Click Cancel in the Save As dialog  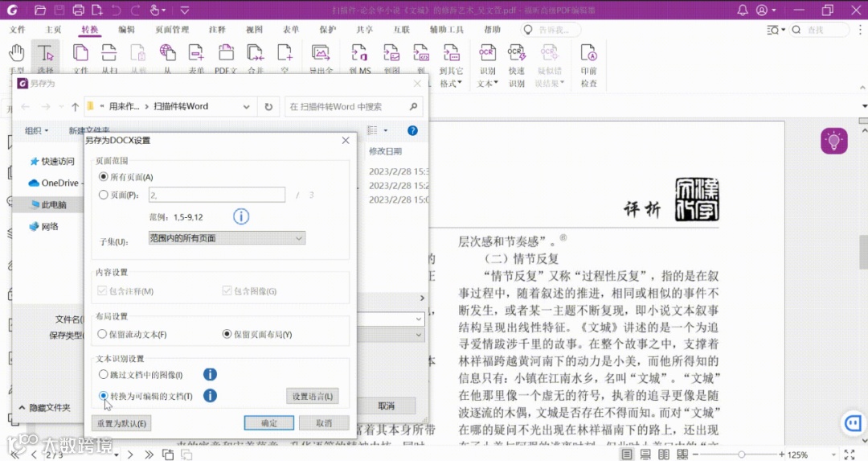(x=387, y=405)
